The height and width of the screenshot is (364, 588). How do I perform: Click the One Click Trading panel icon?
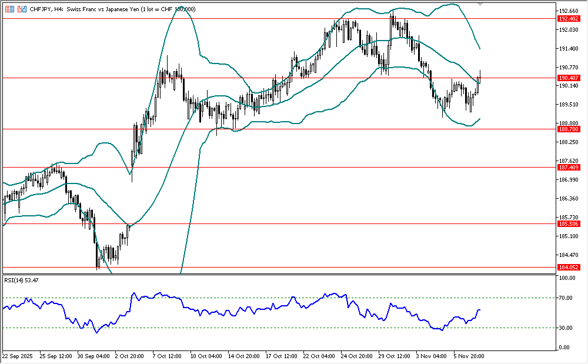pos(10,9)
